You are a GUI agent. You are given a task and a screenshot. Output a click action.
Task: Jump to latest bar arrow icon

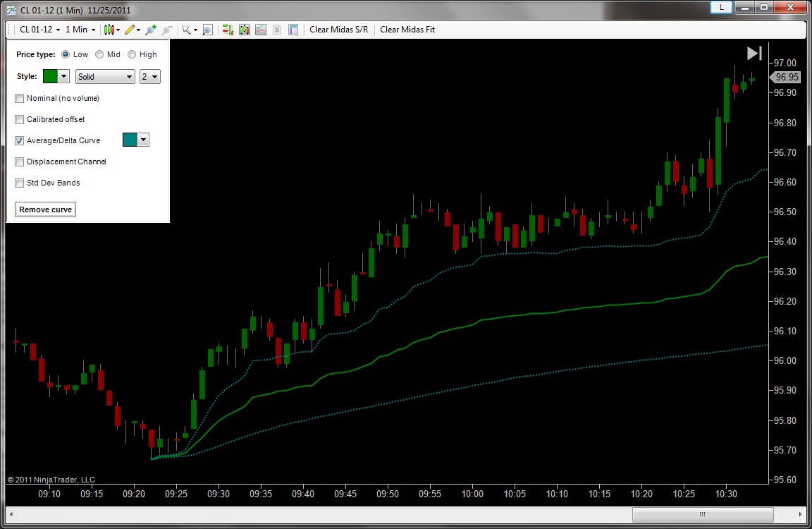coord(754,53)
